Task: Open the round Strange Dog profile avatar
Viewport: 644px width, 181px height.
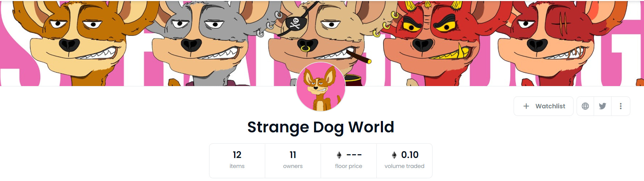Action: (x=321, y=87)
